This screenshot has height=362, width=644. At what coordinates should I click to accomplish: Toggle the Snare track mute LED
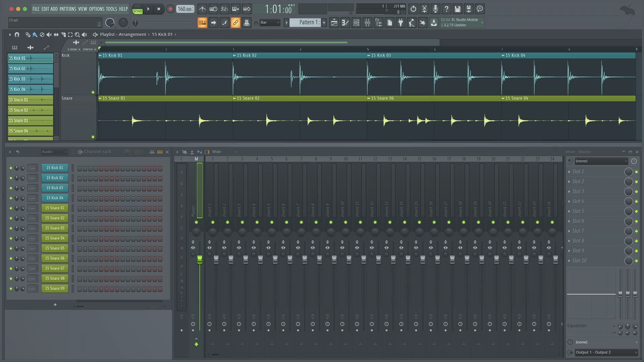(93, 137)
